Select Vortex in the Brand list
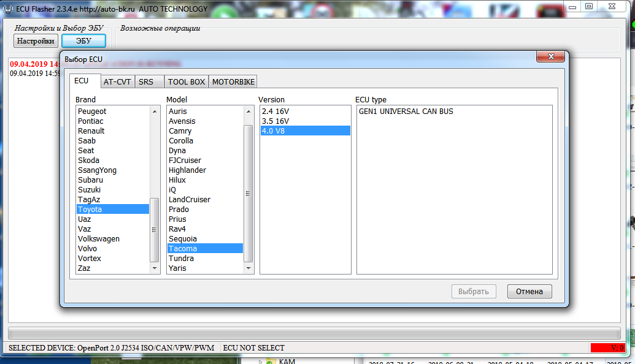635x364 pixels. click(113, 259)
